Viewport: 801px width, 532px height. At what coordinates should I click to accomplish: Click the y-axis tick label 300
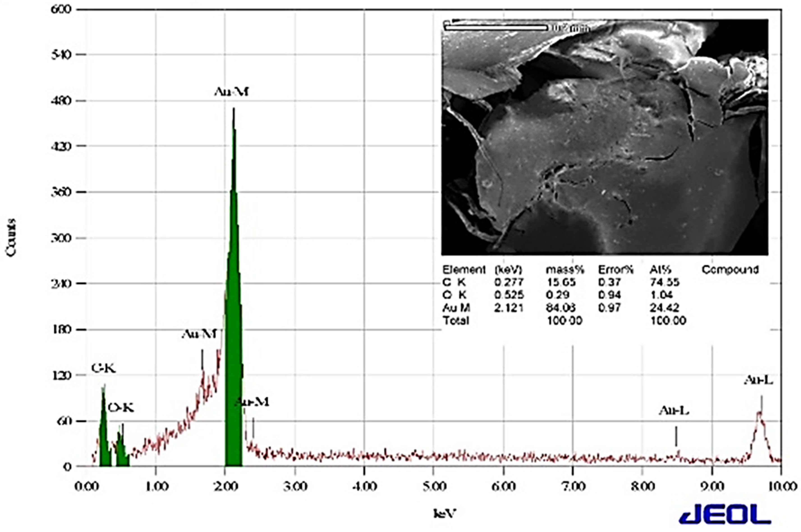(61, 238)
